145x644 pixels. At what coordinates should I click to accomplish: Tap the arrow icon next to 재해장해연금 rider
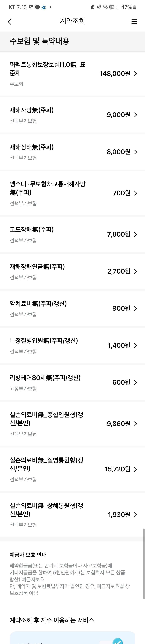136,271
